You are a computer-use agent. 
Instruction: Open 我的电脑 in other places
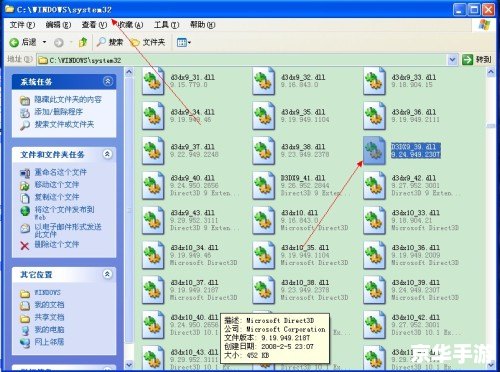click(x=49, y=329)
